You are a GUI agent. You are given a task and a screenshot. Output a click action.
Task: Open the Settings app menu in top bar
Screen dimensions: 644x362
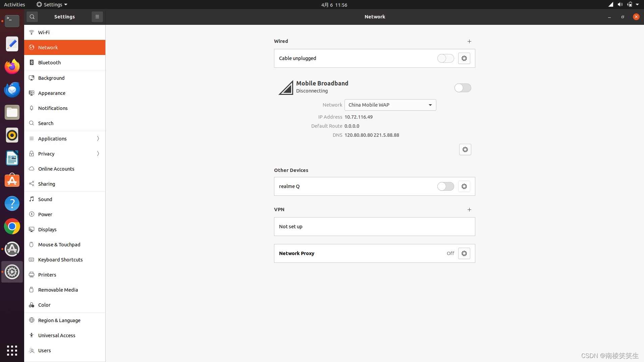click(x=52, y=5)
